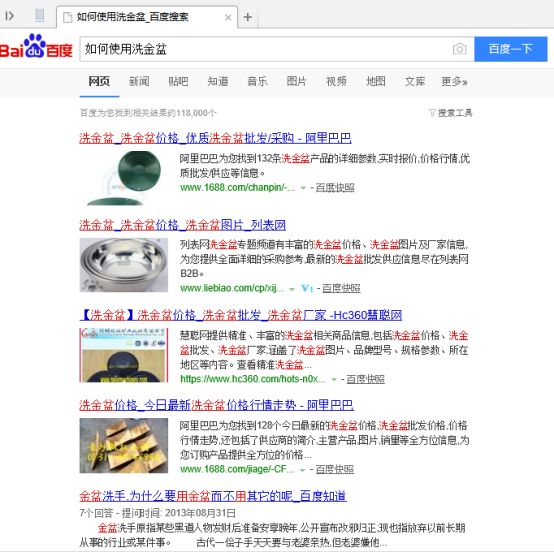Open 百度快照 for the hc360 result

point(366,379)
